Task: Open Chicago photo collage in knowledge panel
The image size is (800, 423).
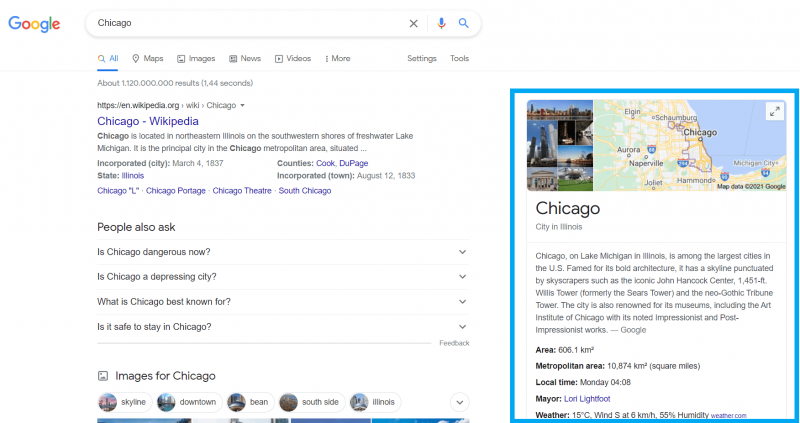Action: click(x=560, y=145)
